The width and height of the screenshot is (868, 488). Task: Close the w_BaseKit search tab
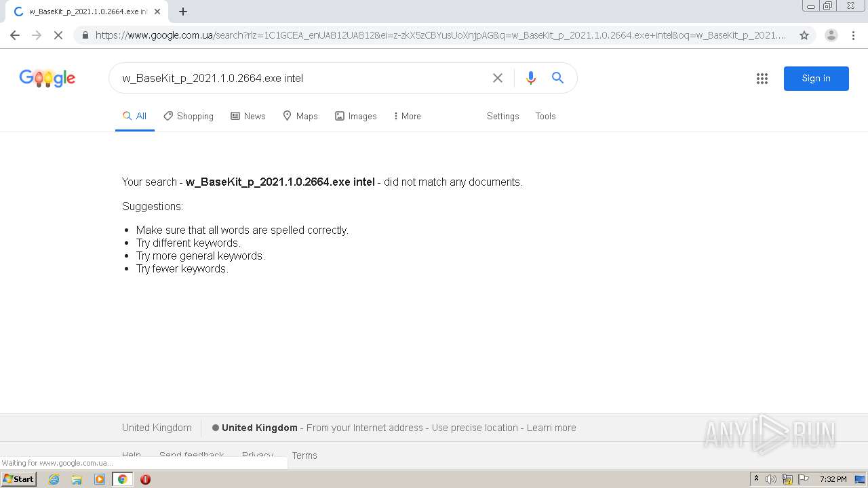pos(157,12)
